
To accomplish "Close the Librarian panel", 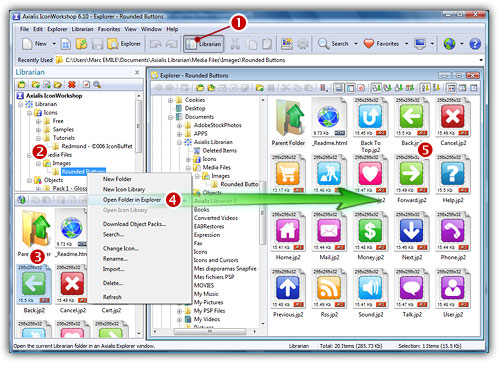I will click(x=137, y=72).
